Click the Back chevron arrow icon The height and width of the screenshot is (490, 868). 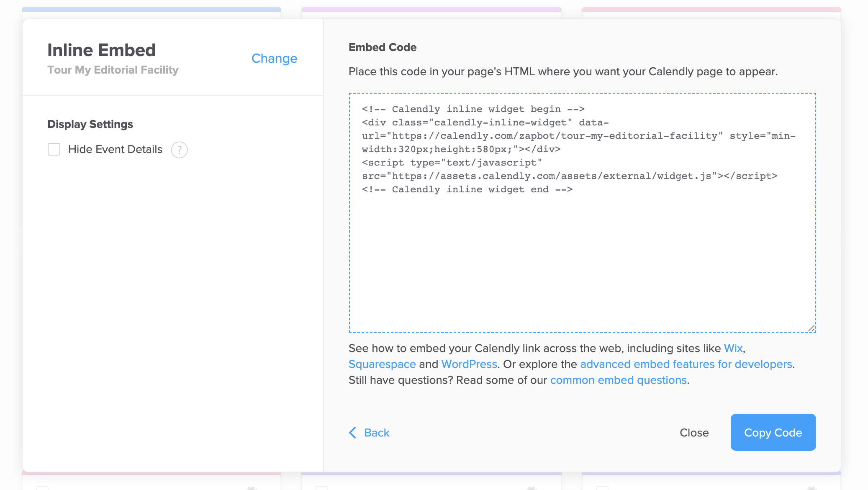pyautogui.click(x=353, y=433)
